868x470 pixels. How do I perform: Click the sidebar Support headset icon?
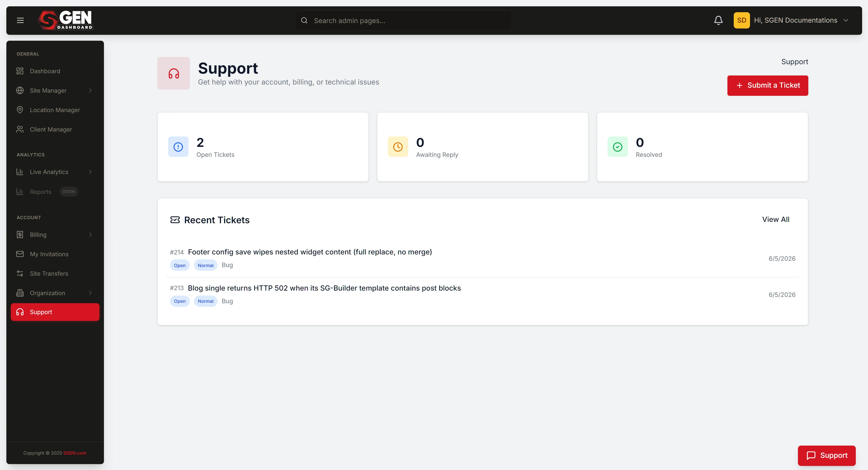click(x=20, y=312)
